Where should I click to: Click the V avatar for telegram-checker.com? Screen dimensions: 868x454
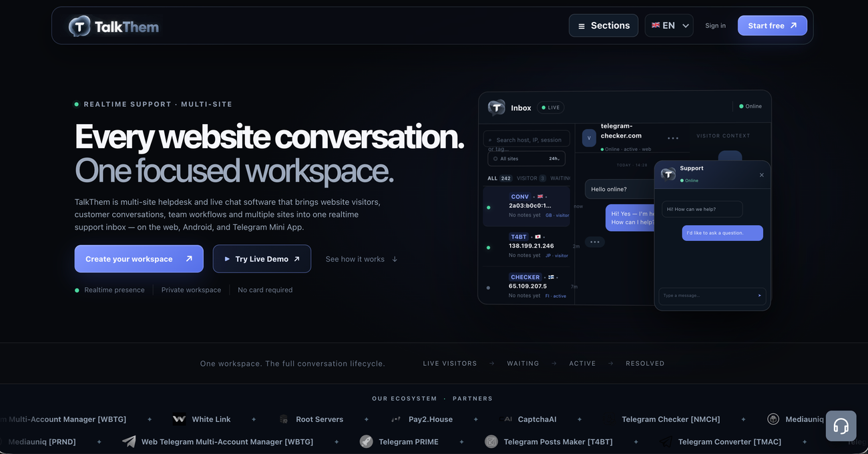[x=589, y=138]
